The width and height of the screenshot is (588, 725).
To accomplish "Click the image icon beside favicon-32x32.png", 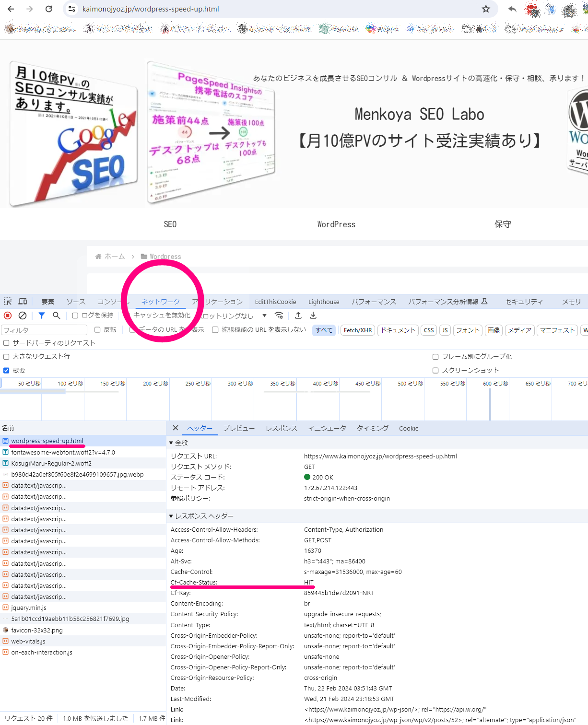I will [5, 630].
